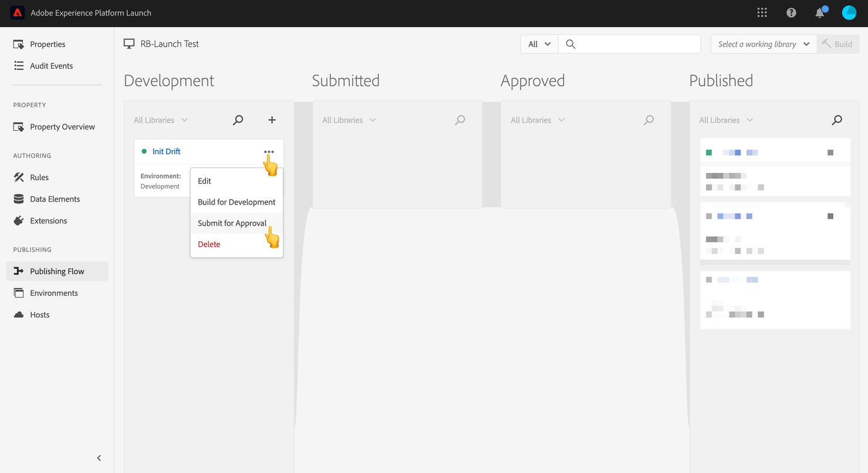The height and width of the screenshot is (473, 868).
Task: Add new library with plus icon
Action: point(272,120)
